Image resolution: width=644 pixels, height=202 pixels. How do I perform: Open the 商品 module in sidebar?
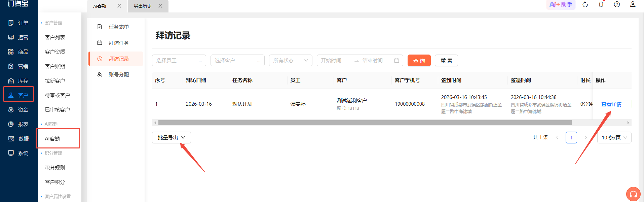[x=18, y=52]
